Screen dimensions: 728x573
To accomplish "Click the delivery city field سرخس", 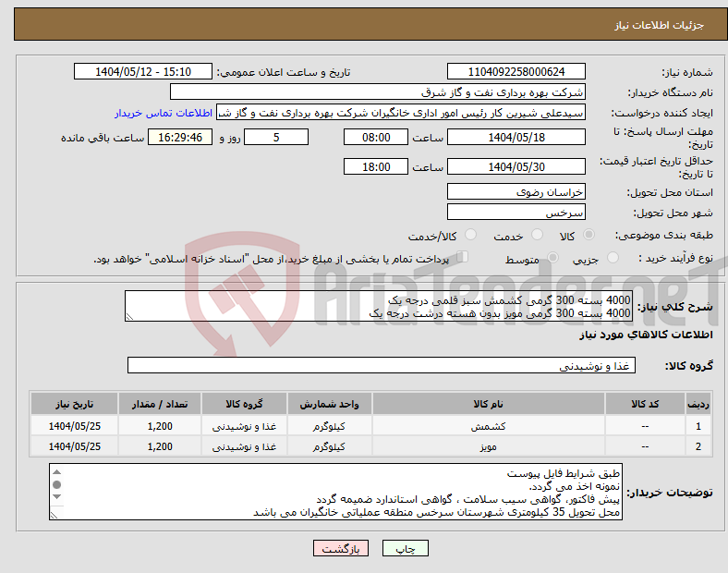I will click(516, 213).
